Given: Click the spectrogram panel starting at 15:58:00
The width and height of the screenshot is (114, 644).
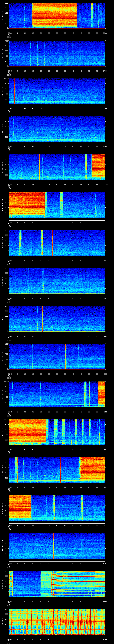Looking at the screenshot, I should [x=57, y=129].
